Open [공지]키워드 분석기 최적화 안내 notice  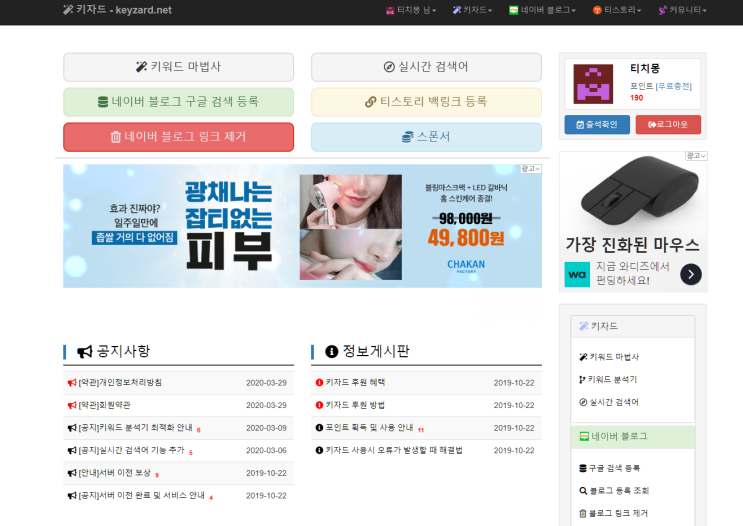coord(136,428)
